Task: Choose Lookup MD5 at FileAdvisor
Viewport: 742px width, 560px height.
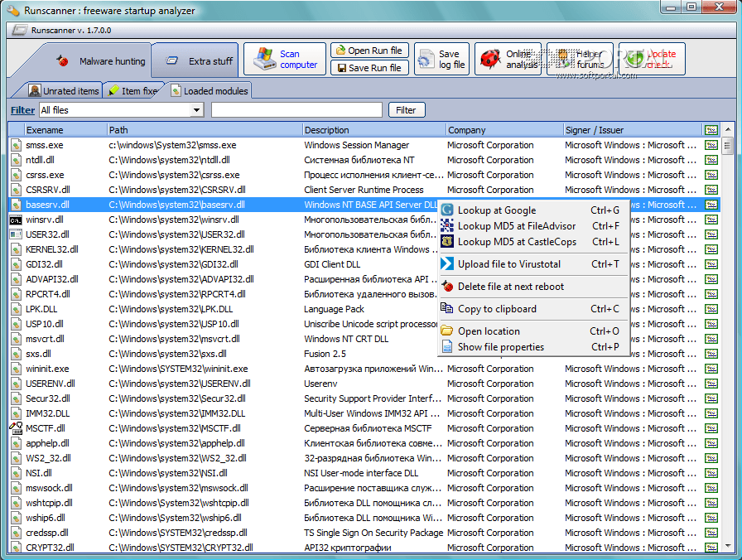Action: [x=533, y=226]
